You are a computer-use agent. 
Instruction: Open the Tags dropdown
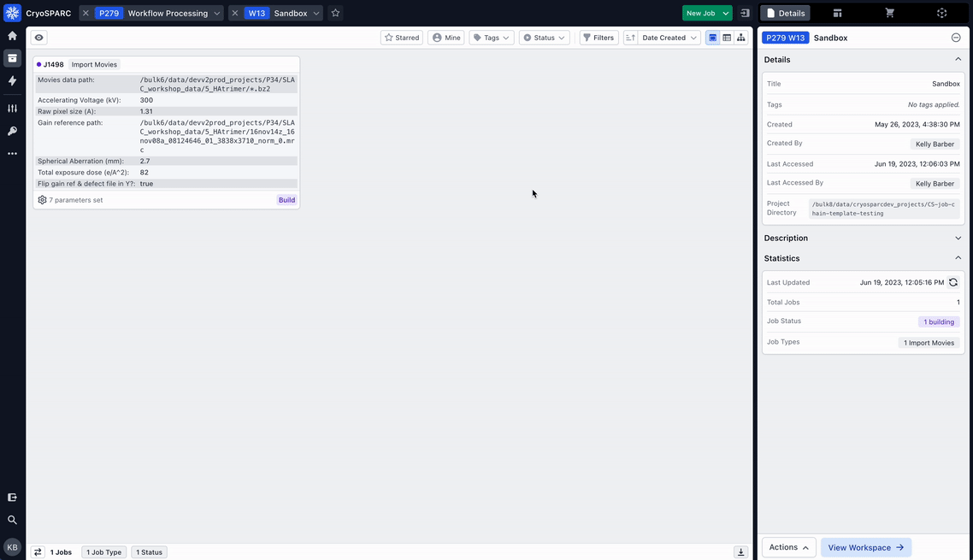(492, 38)
